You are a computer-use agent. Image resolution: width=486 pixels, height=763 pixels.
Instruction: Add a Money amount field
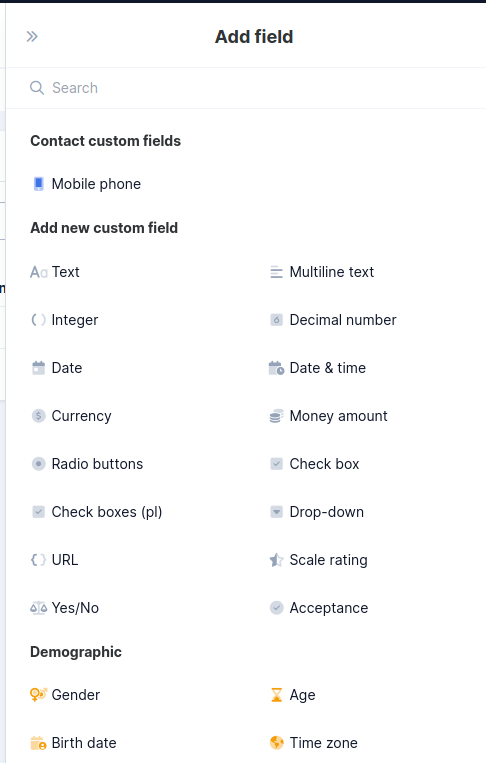(328, 416)
